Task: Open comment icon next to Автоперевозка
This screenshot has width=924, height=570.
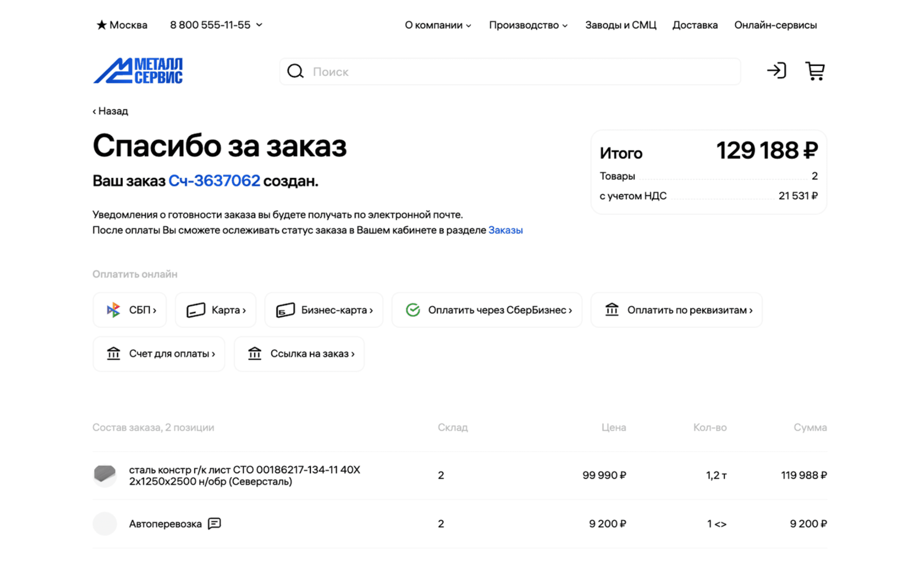Action: [x=215, y=523]
